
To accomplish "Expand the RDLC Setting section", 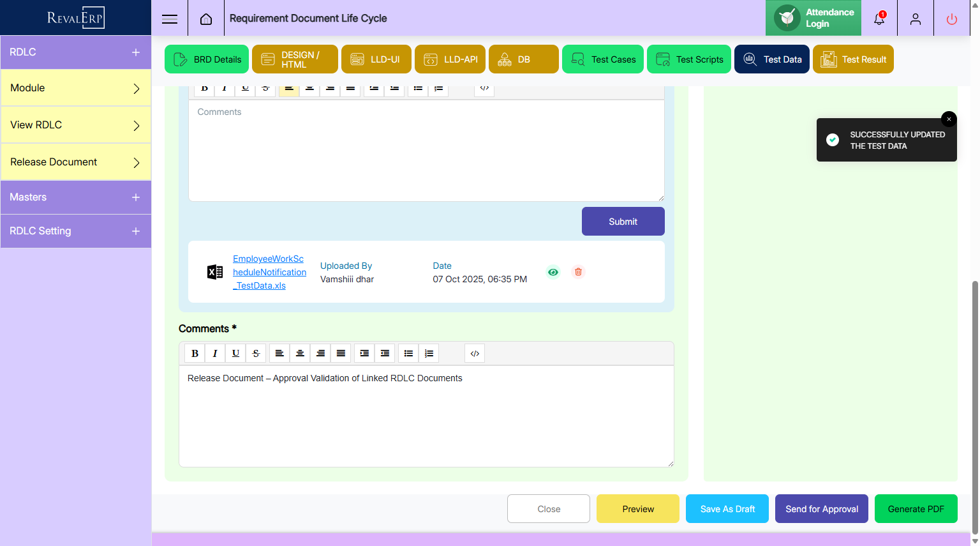I will click(136, 231).
